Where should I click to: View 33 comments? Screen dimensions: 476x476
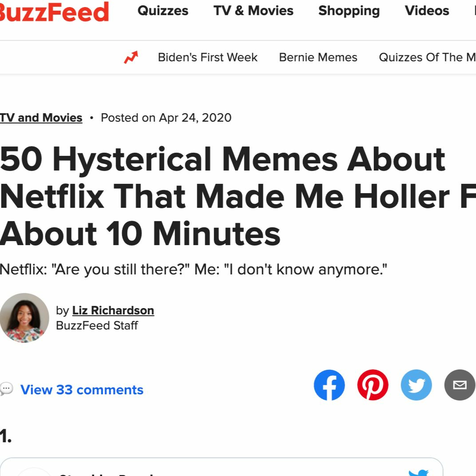click(x=82, y=390)
